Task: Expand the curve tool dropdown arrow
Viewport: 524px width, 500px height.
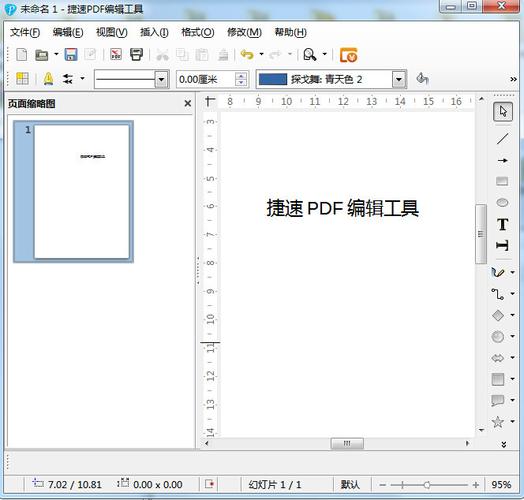Action: tap(513, 273)
